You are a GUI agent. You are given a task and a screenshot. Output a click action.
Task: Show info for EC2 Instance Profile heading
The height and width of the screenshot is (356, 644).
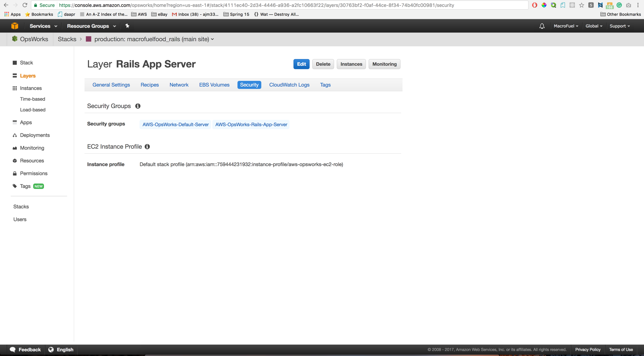tap(147, 147)
